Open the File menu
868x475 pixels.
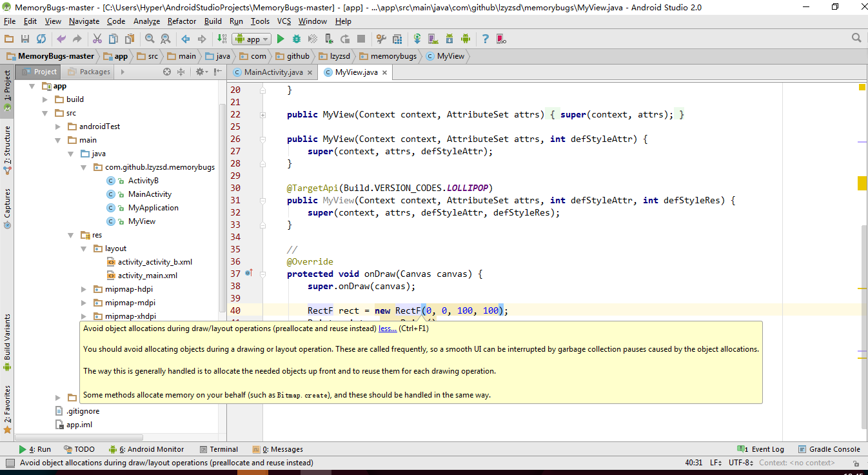[x=10, y=21]
